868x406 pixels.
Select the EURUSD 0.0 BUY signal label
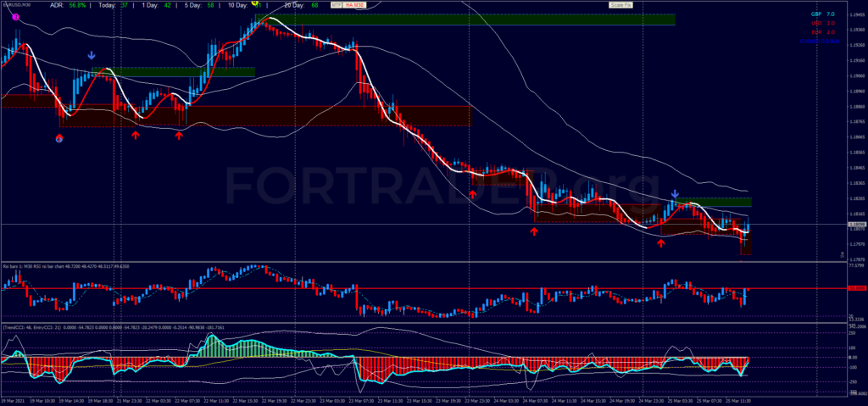pyautogui.click(x=821, y=40)
